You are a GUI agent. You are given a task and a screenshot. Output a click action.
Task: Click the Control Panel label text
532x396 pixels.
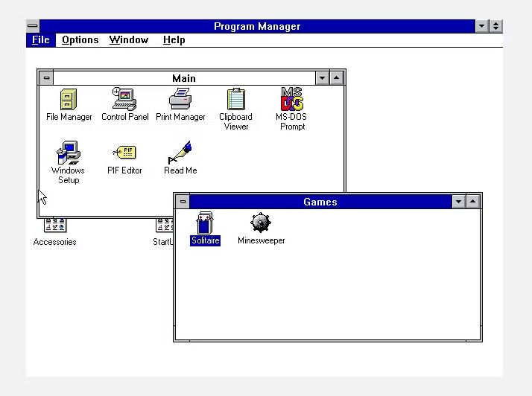coord(125,117)
